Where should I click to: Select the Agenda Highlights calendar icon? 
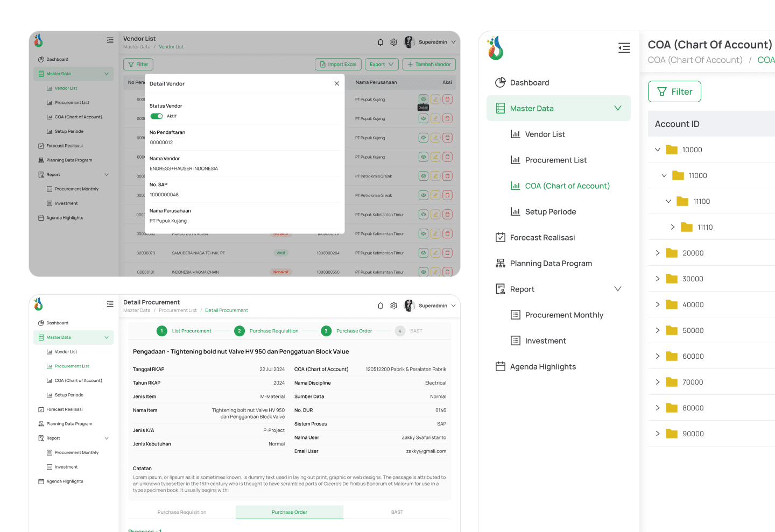click(x=501, y=366)
